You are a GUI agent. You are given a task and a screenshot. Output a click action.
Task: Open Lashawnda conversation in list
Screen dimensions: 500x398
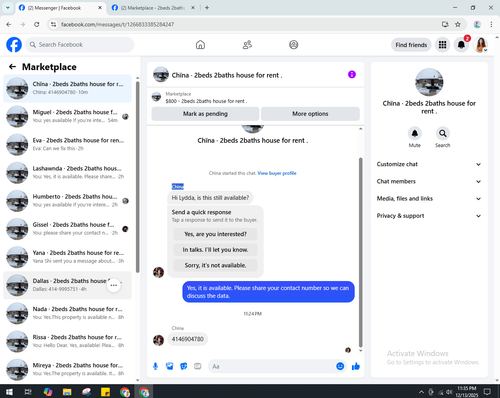pos(68,173)
